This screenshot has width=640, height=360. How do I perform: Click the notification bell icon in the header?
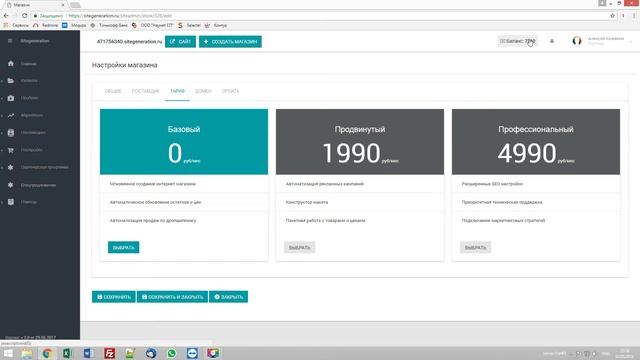[x=552, y=41]
